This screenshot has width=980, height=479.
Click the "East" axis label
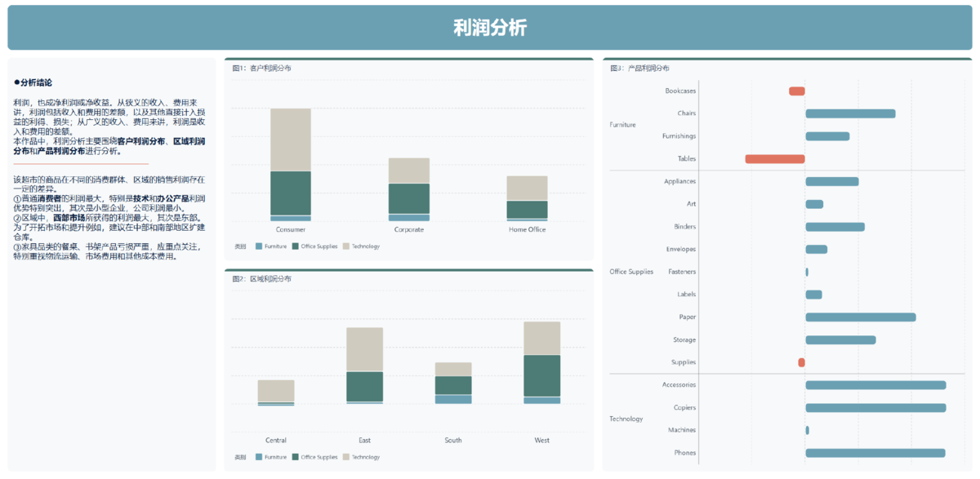click(x=365, y=440)
